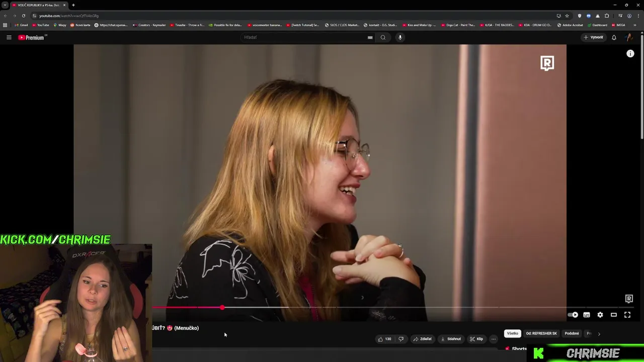Bookmark this page with the star icon
Image resolution: width=644 pixels, height=362 pixels.
coord(567,16)
